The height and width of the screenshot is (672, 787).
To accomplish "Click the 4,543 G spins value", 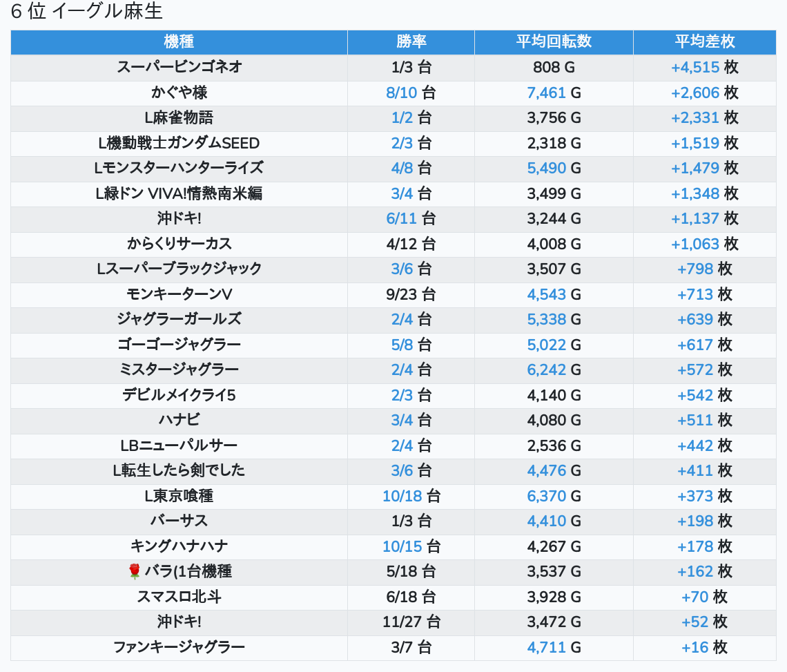I will coord(554,294).
